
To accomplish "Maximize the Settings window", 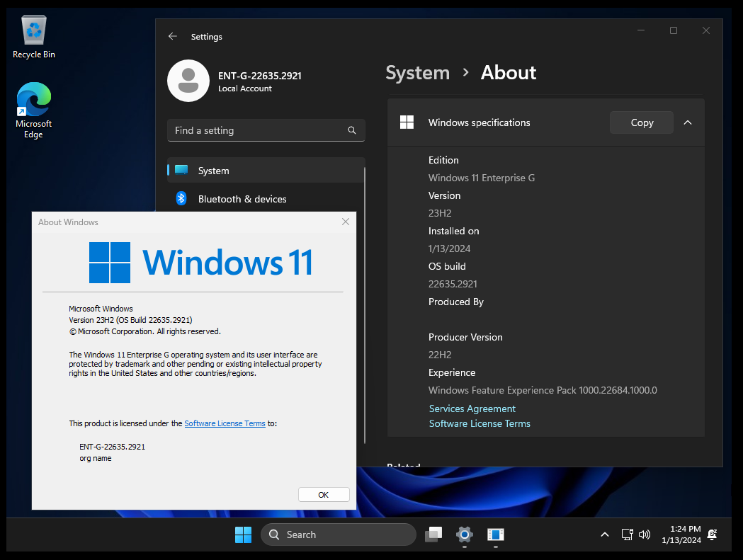I will 674,30.
